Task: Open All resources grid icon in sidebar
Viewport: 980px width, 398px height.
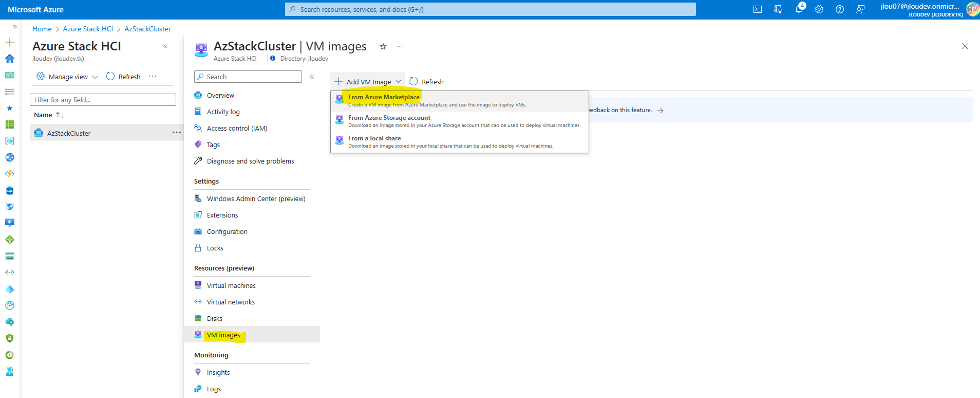Action: pyautogui.click(x=10, y=124)
